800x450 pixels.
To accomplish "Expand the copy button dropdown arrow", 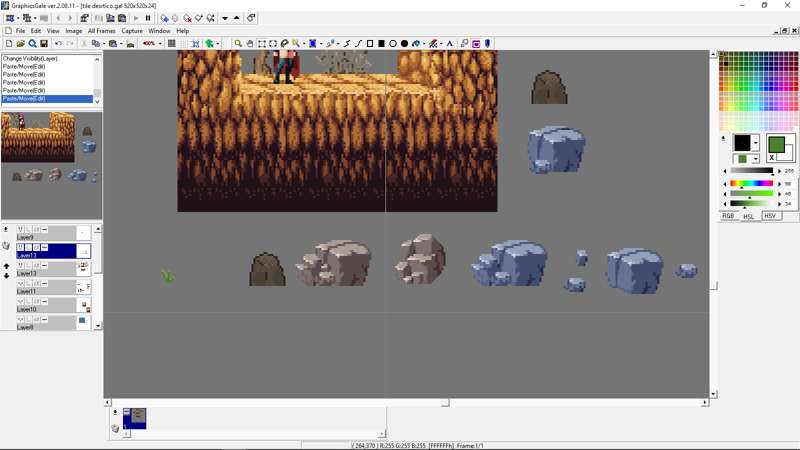I will [104, 44].
